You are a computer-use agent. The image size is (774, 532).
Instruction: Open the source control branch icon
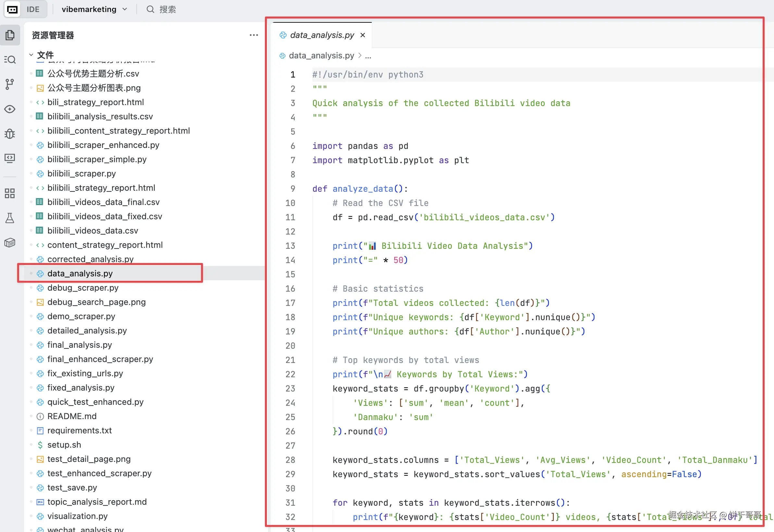pyautogui.click(x=10, y=84)
